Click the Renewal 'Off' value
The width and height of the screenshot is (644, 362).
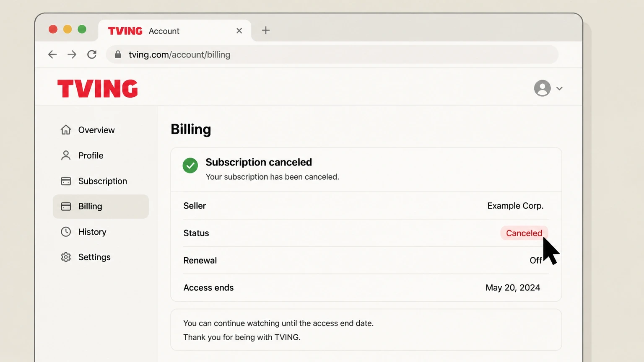[x=535, y=260]
